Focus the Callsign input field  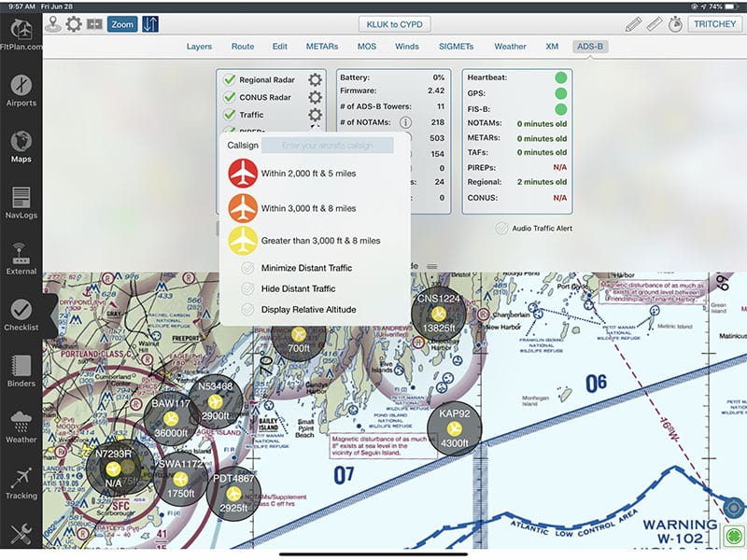[328, 146]
